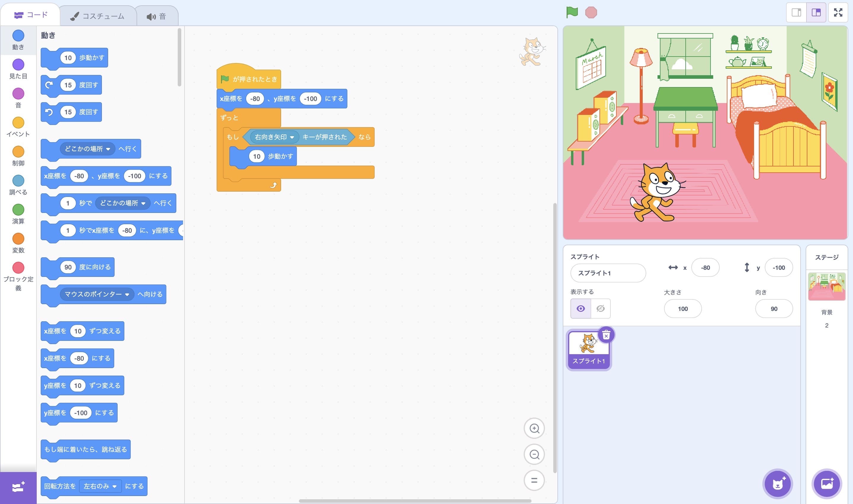This screenshot has height=504, width=853.
Task: Hide the sprite with crossed-eye button
Action: click(600, 308)
